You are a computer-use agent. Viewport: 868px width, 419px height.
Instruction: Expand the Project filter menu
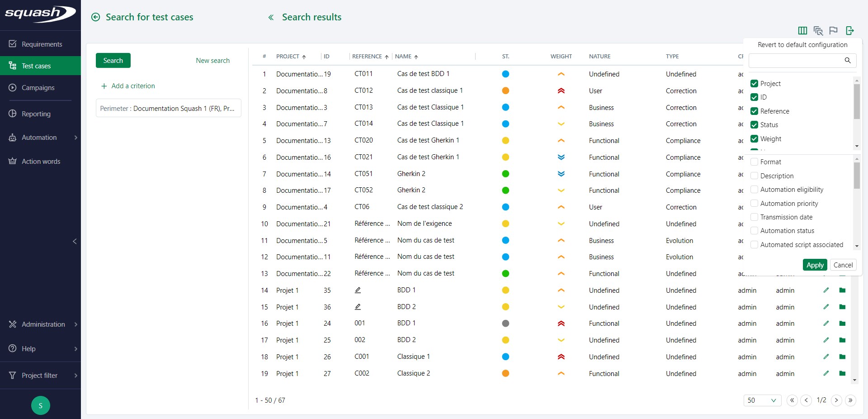(41, 375)
